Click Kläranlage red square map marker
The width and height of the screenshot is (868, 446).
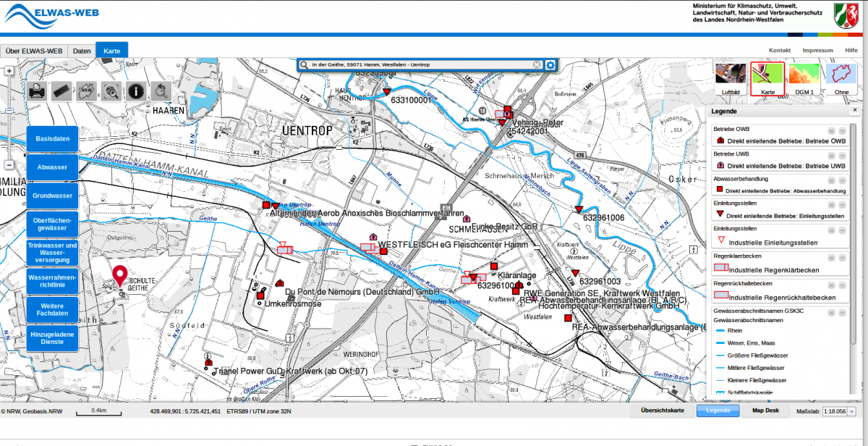493,266
